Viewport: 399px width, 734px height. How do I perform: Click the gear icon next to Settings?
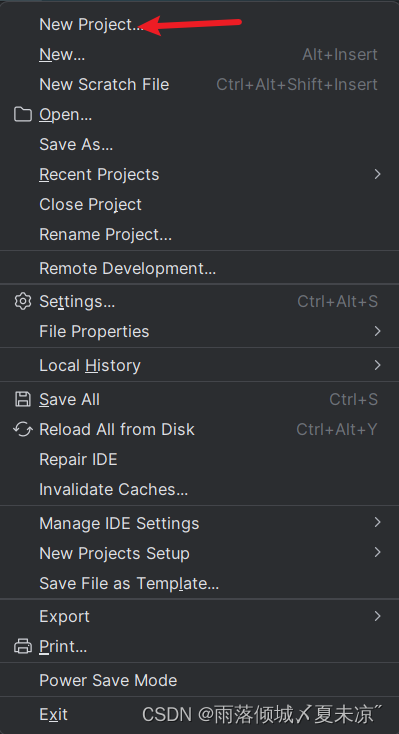22,301
